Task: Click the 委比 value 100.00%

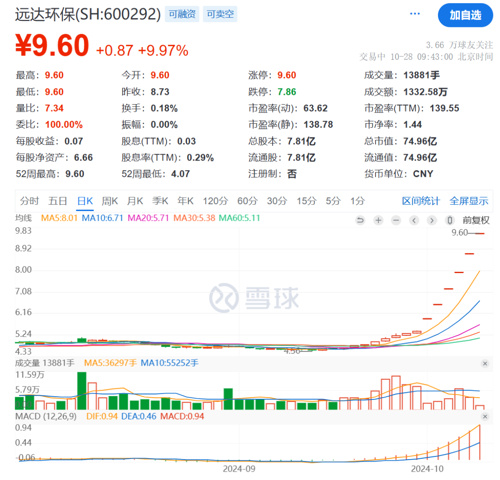Action: 64,125
